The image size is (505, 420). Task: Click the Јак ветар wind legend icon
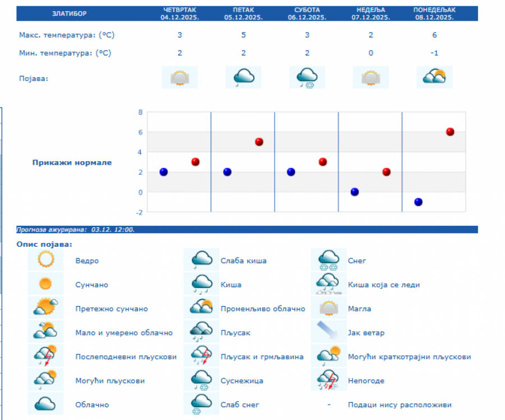(x=329, y=332)
